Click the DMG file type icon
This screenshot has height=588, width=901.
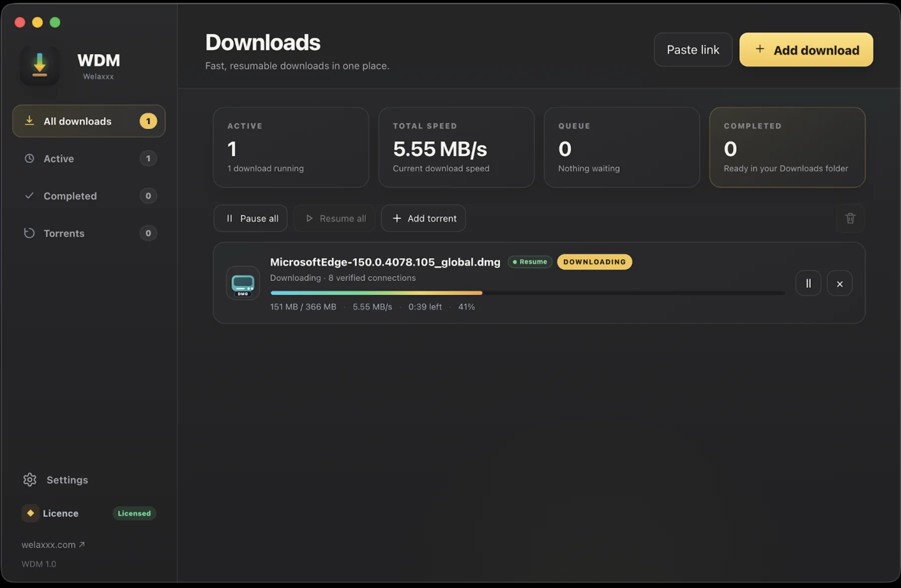coord(243,283)
